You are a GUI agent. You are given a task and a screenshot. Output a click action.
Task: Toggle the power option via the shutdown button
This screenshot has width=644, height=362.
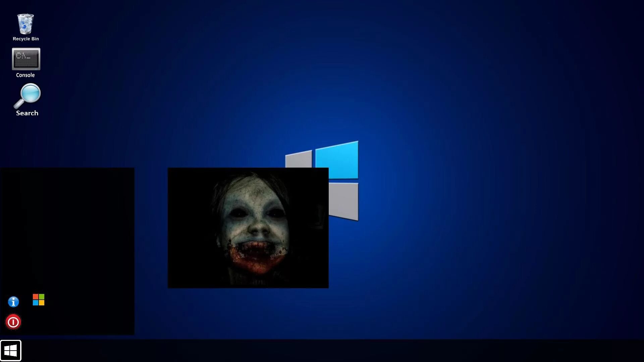pyautogui.click(x=13, y=322)
